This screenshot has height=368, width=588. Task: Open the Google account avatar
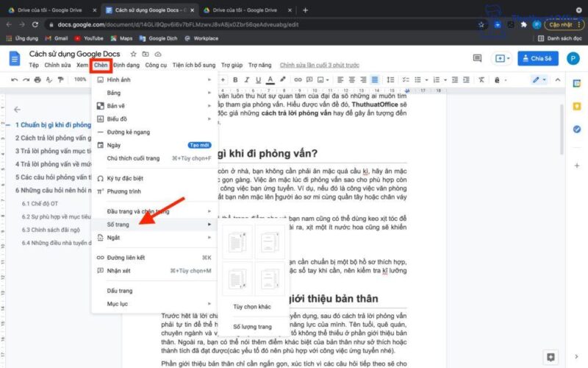[x=573, y=58]
